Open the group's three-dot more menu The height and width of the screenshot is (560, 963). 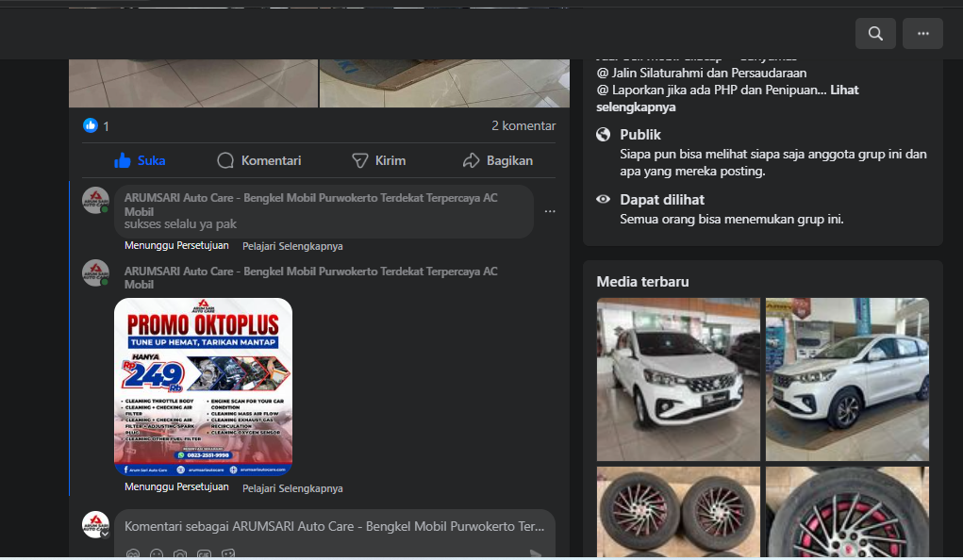pyautogui.click(x=922, y=33)
